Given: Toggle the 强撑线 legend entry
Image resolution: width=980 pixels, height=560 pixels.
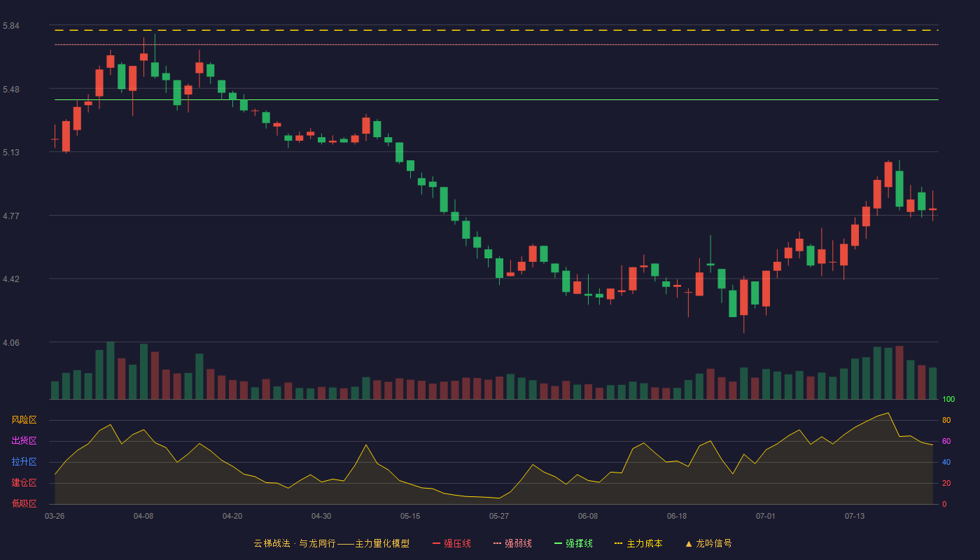Looking at the screenshot, I should point(573,543).
